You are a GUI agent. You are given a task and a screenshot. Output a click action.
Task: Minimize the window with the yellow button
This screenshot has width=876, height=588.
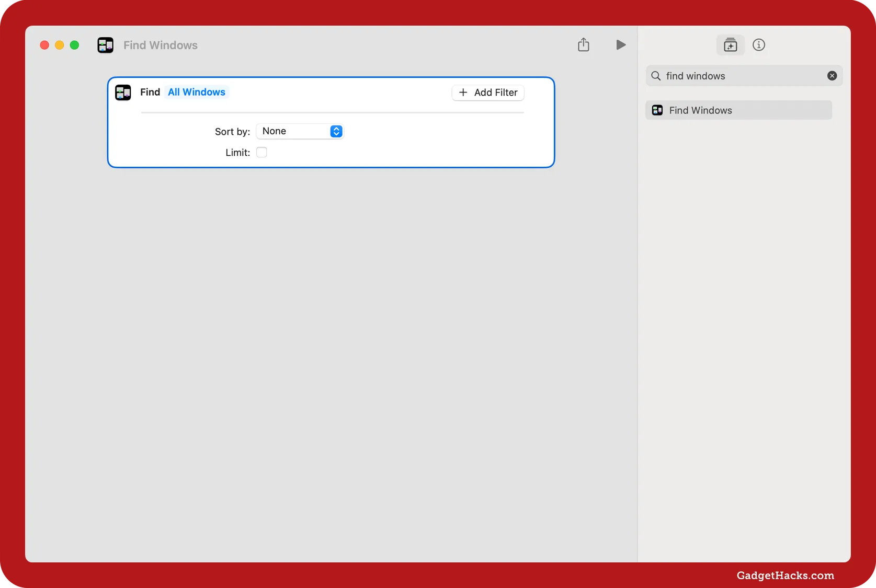[x=60, y=45]
